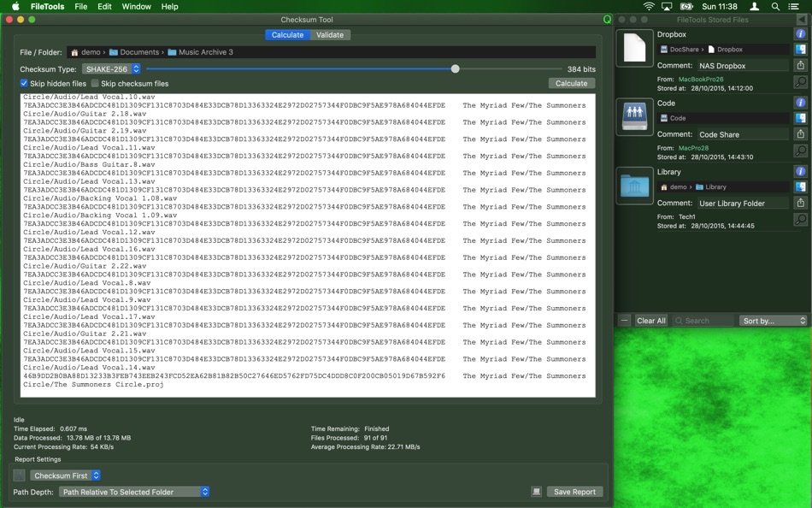Viewport: 812px width, 508px height.
Task: Open Help menu
Action: [x=169, y=6]
